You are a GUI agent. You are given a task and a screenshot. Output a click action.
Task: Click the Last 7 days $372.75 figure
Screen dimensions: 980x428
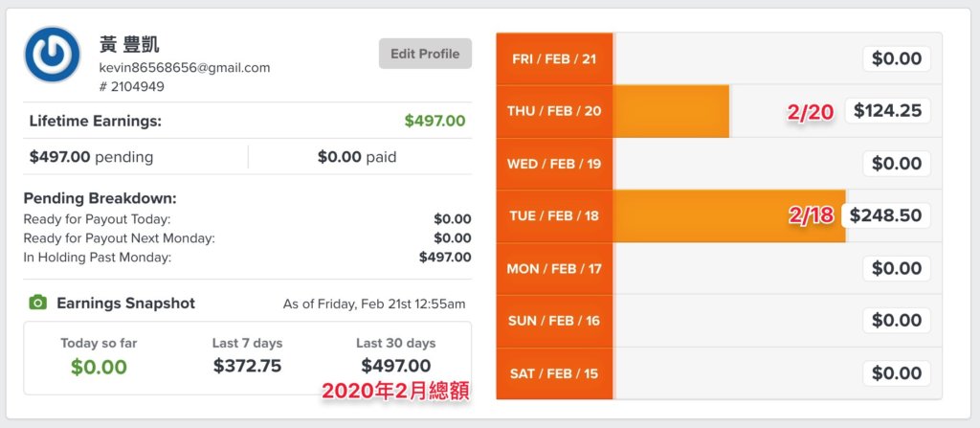click(248, 366)
